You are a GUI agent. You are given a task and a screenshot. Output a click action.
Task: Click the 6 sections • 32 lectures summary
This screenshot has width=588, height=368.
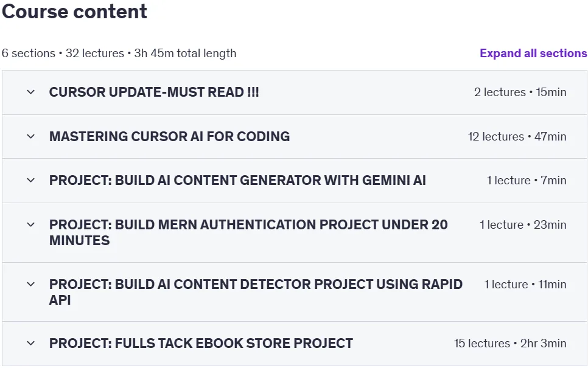119,53
